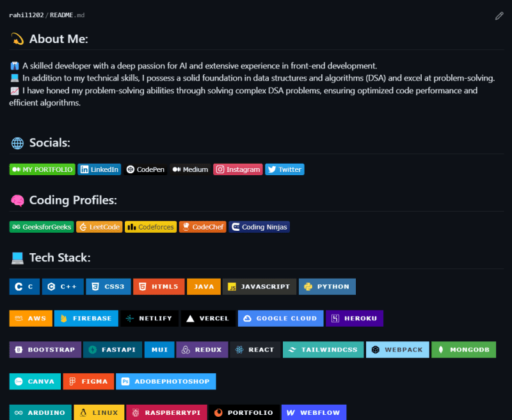Open the LinkedIn social badge
The width and height of the screenshot is (512, 420).
pos(99,169)
